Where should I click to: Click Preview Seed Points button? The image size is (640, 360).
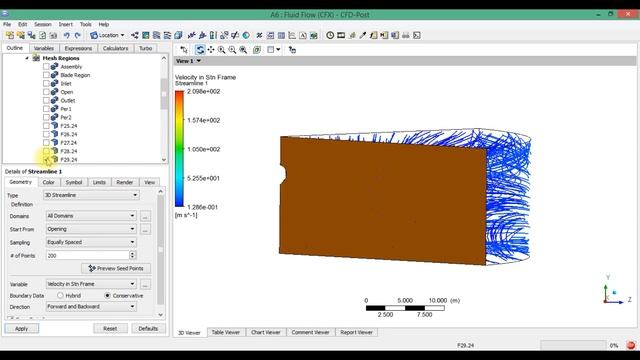coord(116,268)
